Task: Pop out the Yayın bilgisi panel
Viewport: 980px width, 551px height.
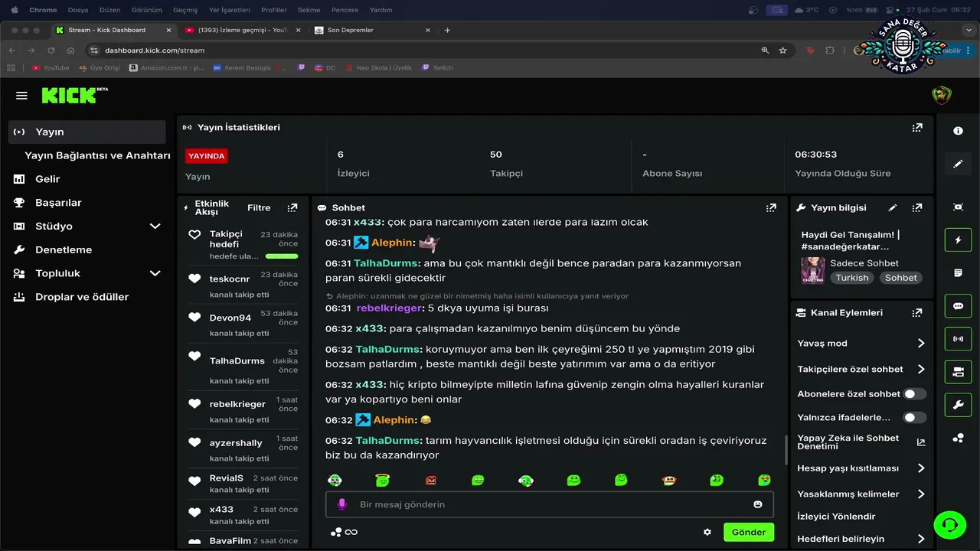Action: [x=917, y=207]
